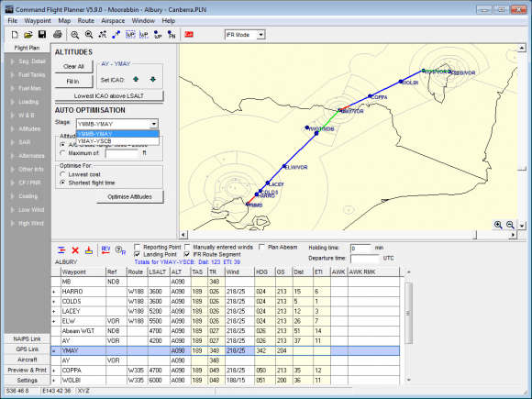Click the yellow bar down-arrow icon

coord(89,250)
